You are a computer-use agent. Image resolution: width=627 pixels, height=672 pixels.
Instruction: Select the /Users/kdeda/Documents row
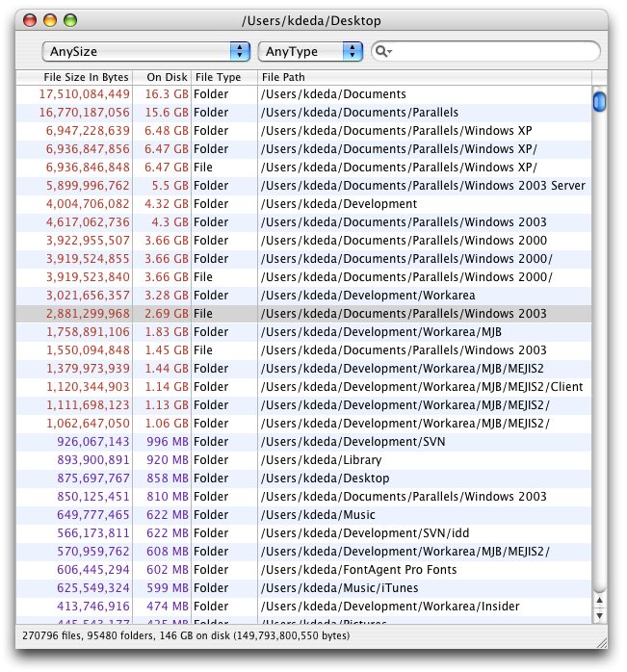click(x=303, y=94)
